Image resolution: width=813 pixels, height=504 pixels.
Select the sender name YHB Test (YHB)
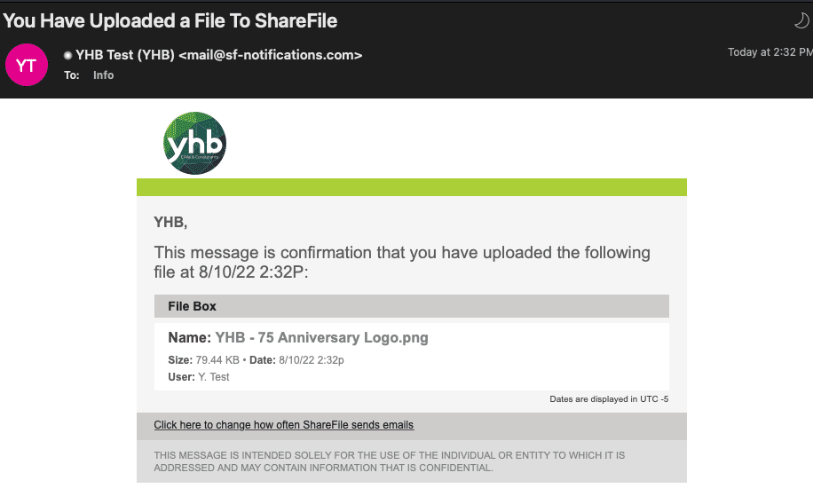tap(125, 55)
